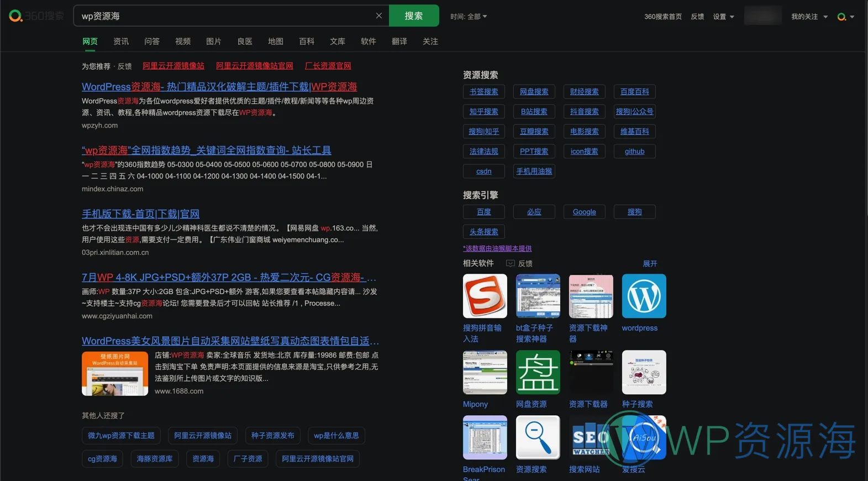Image resolution: width=868 pixels, height=481 pixels.
Task: Click the 抖音搜索 button
Action: click(585, 112)
